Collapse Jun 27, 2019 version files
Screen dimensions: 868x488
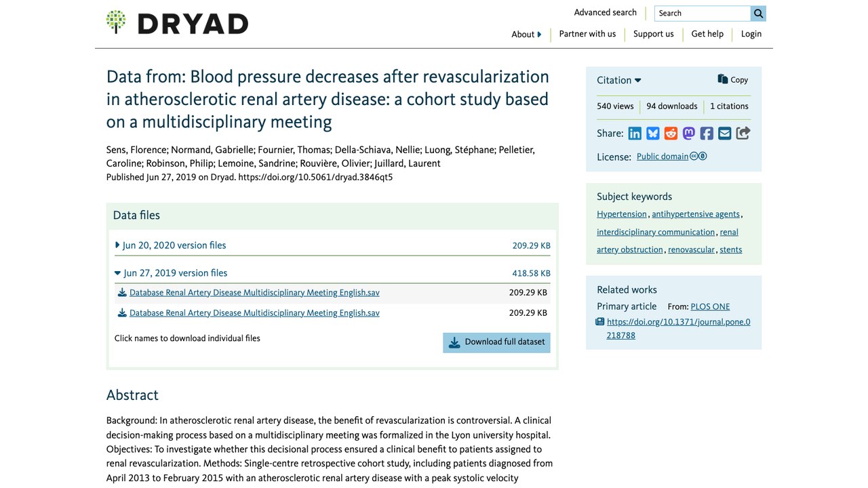click(171, 273)
